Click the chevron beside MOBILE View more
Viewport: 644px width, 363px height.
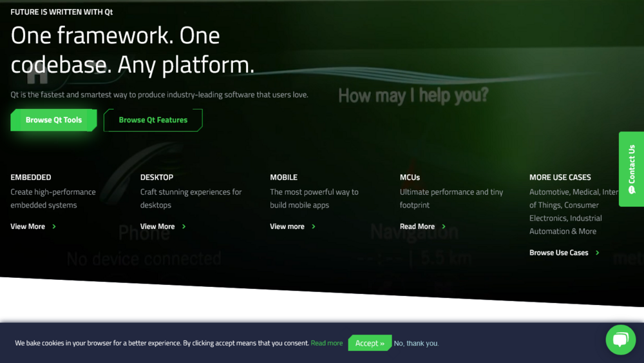point(314,226)
